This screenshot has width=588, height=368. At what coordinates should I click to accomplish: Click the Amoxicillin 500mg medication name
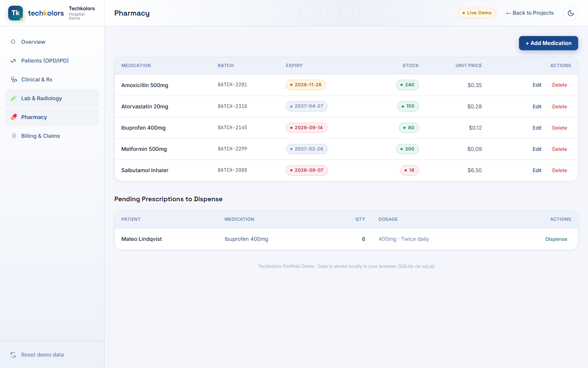tap(145, 85)
